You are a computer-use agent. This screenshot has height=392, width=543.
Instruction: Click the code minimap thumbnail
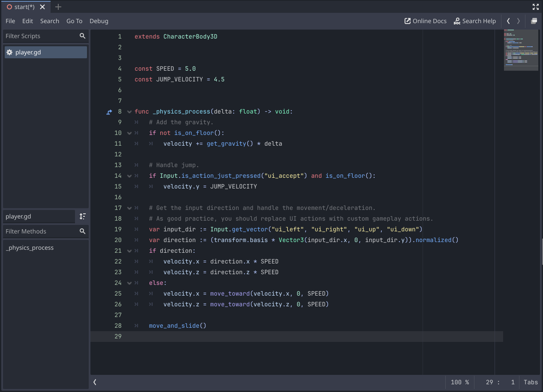tap(521, 49)
